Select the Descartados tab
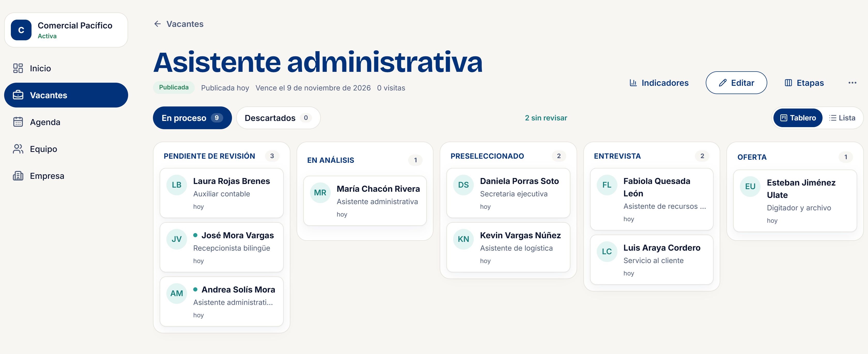The height and width of the screenshot is (354, 868). point(278,118)
